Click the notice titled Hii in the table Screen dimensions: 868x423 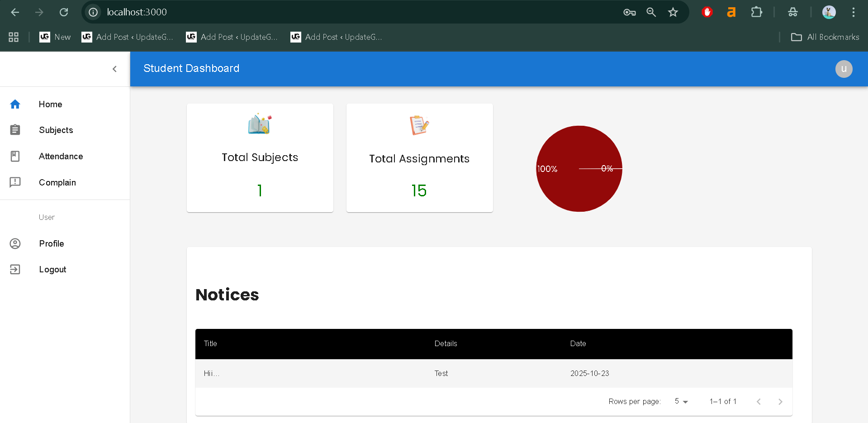tap(211, 373)
